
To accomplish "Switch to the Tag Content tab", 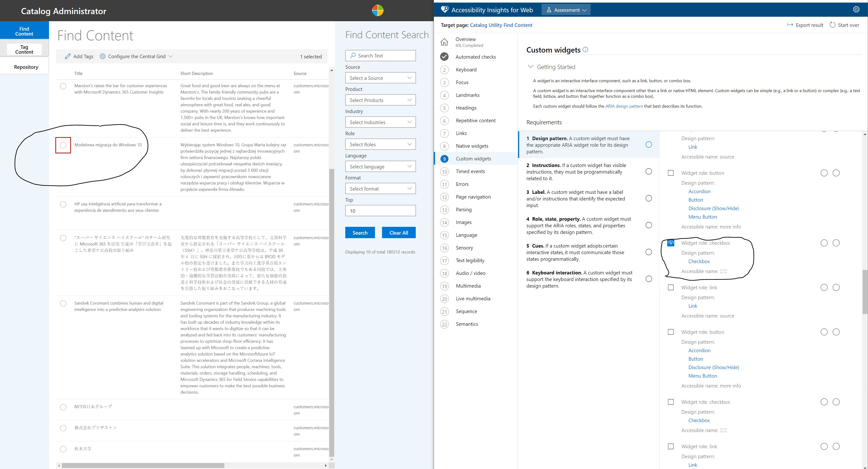I will pyautogui.click(x=24, y=49).
